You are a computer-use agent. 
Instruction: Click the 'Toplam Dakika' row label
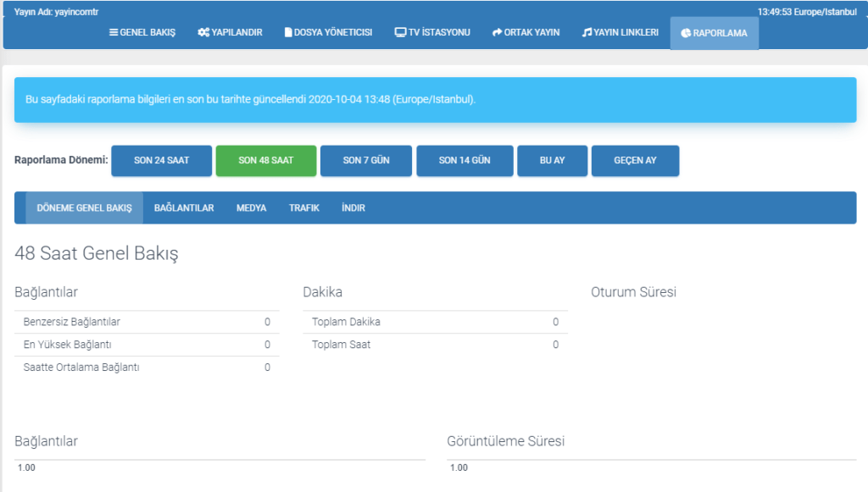pos(346,322)
